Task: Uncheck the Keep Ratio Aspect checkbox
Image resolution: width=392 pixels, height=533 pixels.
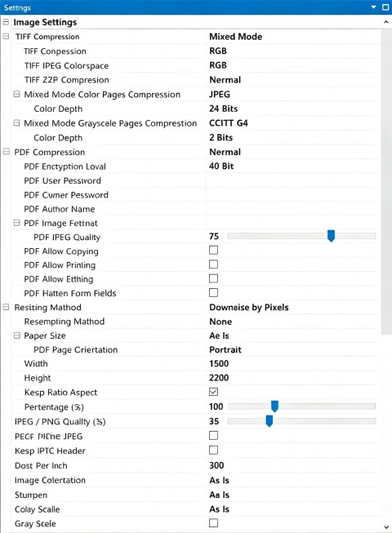Action: pyautogui.click(x=213, y=392)
